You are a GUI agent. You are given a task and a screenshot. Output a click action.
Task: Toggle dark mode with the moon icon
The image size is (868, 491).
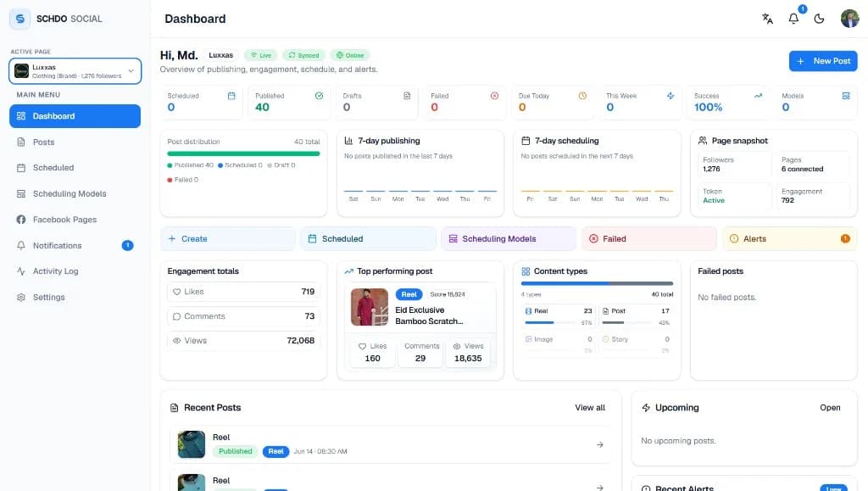[x=820, y=19]
